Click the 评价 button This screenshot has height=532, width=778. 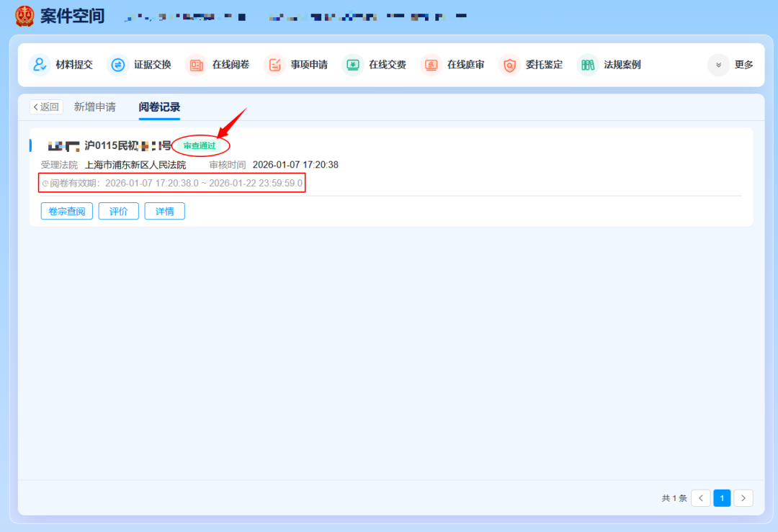coord(118,211)
